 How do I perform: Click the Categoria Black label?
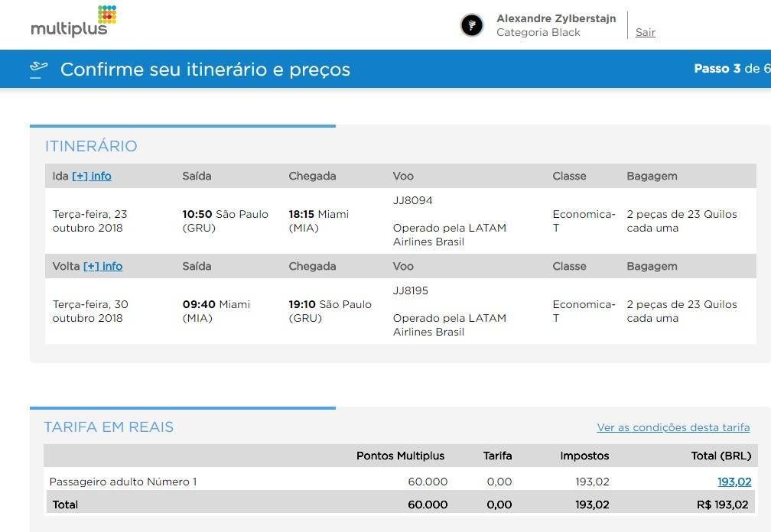click(x=538, y=32)
